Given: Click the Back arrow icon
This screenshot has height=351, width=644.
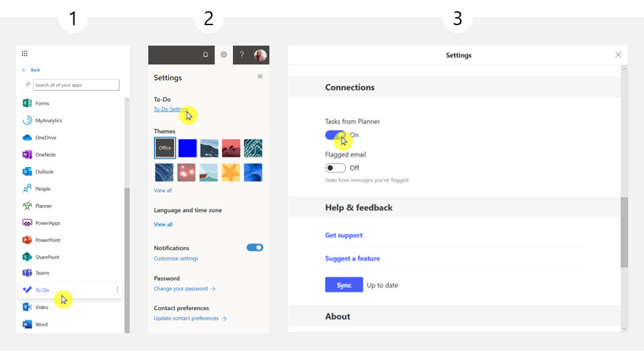Looking at the screenshot, I should pos(24,70).
